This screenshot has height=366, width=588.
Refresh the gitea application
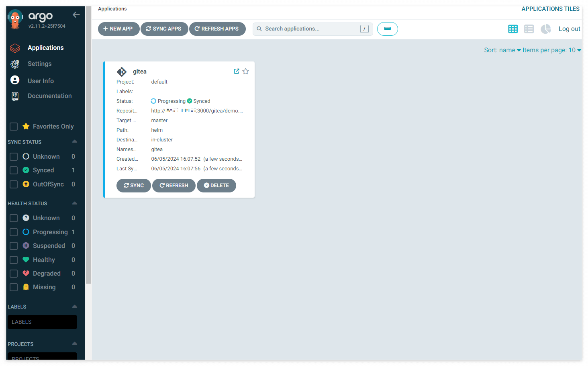pos(174,186)
